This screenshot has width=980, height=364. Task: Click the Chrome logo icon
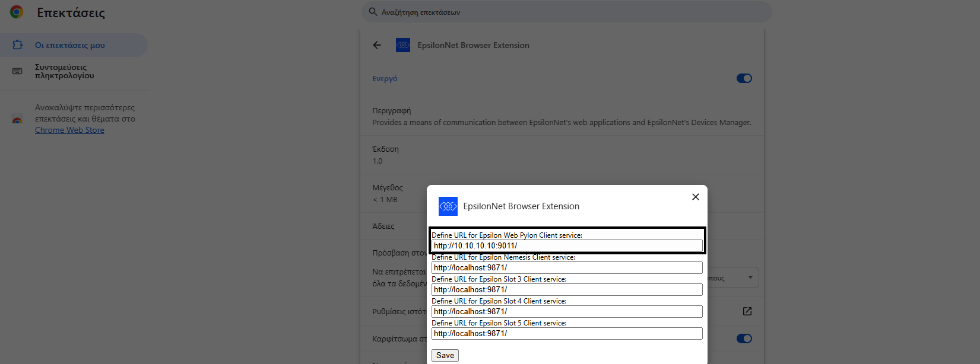click(x=17, y=12)
